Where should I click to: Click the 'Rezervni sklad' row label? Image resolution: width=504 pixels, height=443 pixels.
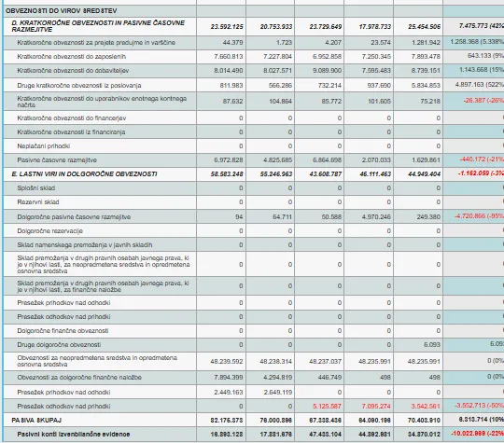(x=38, y=202)
